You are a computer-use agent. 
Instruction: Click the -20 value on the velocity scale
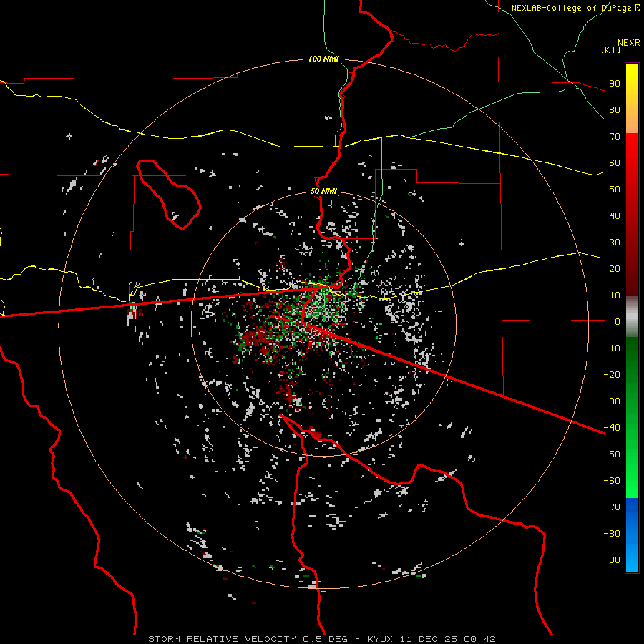[x=612, y=374]
